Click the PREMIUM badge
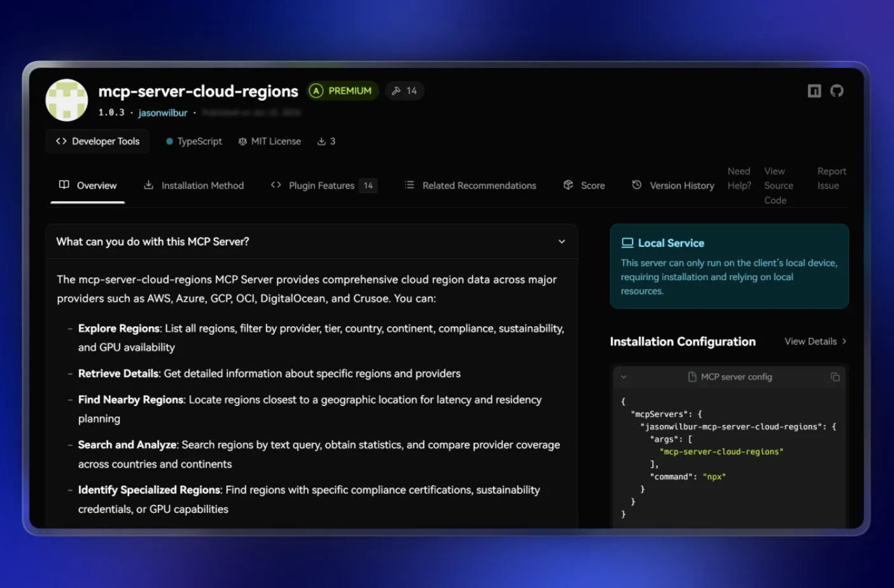894x588 pixels. coord(342,90)
